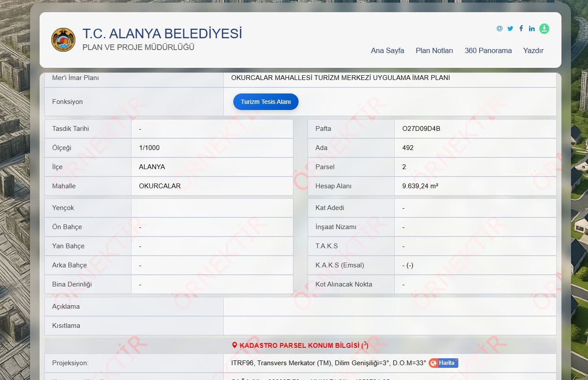Click the Facebook share icon
Image resolution: width=588 pixels, height=380 pixels.
(521, 28)
